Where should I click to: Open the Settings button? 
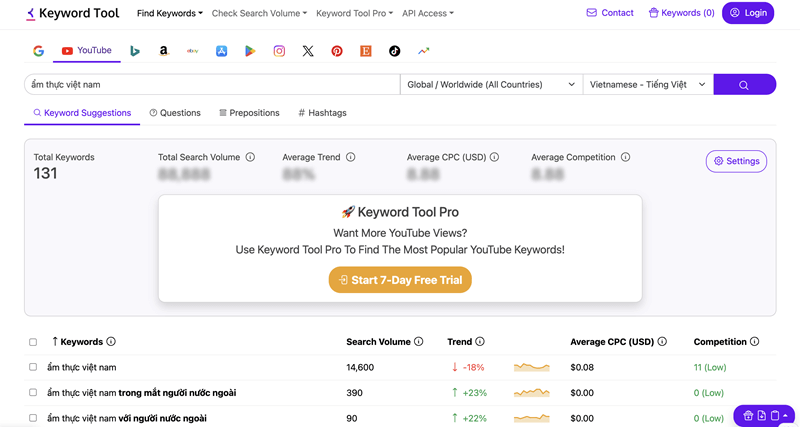[x=736, y=161]
